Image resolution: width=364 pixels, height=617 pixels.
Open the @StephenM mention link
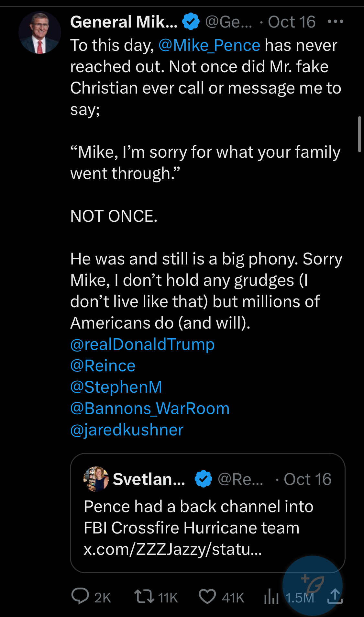(116, 387)
